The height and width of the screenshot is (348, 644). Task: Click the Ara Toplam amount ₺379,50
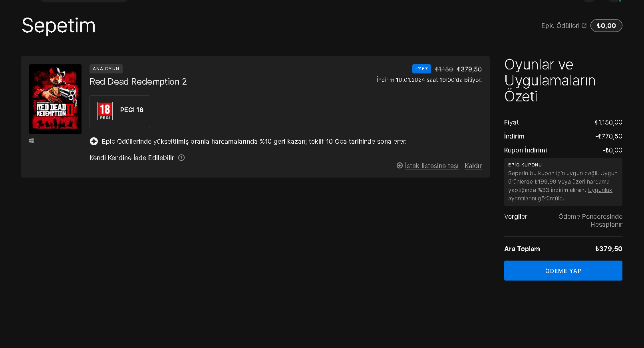coord(609,249)
